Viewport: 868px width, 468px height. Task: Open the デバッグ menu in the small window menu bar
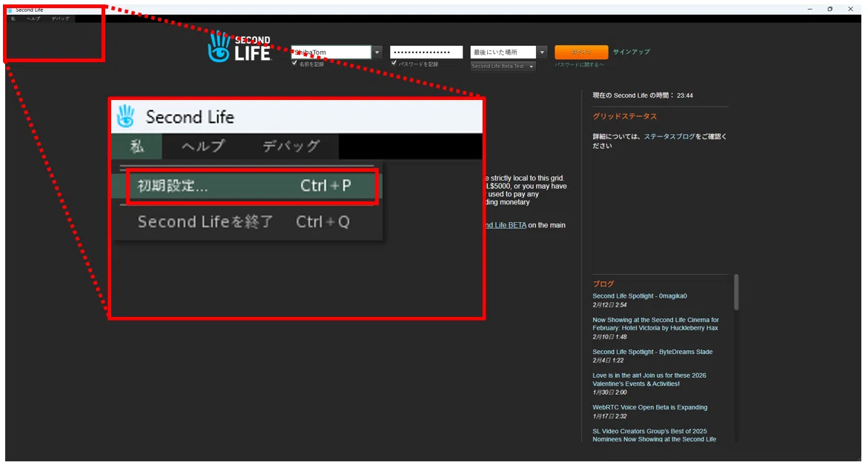(60, 19)
